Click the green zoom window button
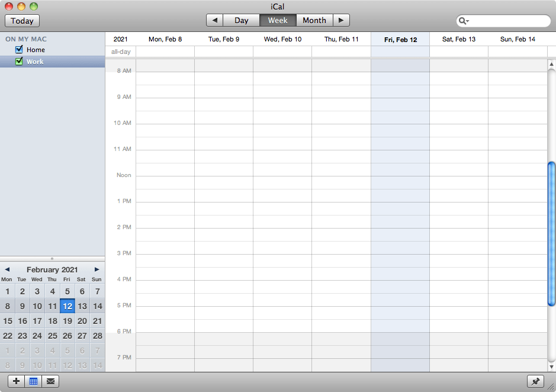Screen dimensions: 556x392 click(x=34, y=7)
